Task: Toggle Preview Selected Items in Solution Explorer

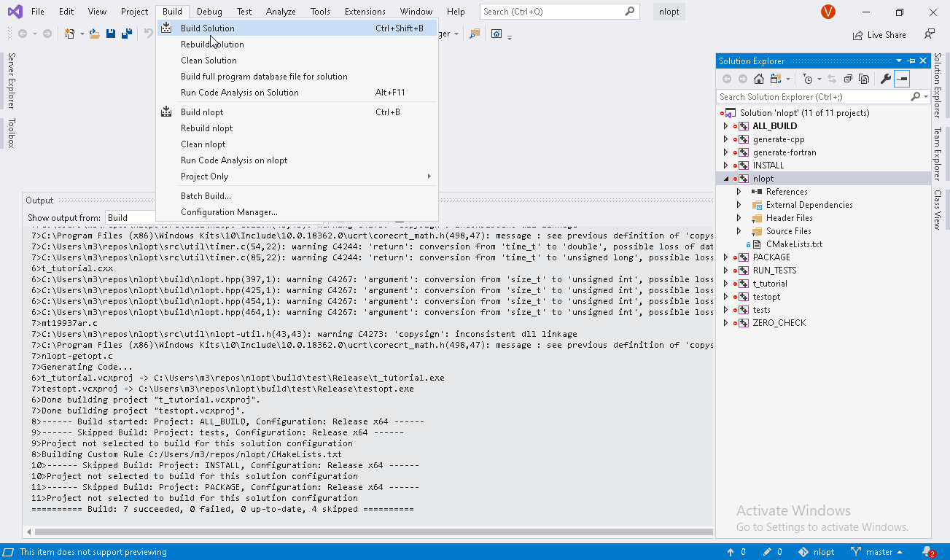Action: tap(902, 79)
